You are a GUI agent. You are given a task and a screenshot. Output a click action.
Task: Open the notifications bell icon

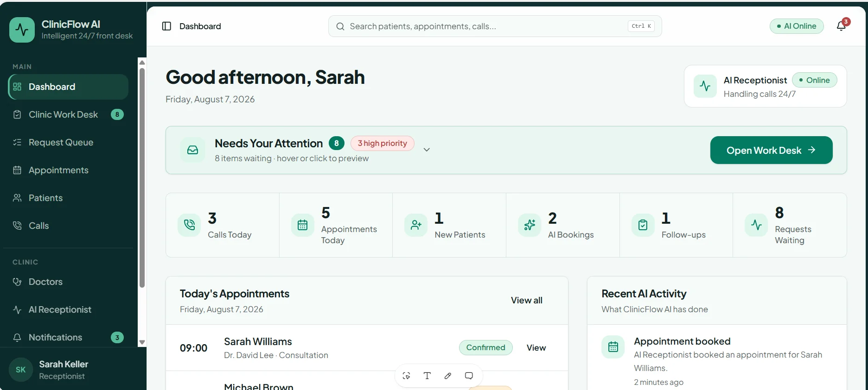click(x=841, y=26)
